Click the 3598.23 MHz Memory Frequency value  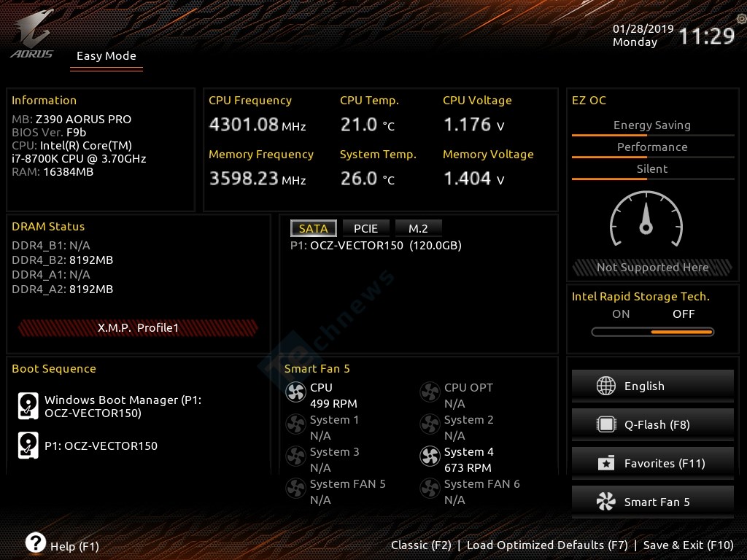(258, 179)
